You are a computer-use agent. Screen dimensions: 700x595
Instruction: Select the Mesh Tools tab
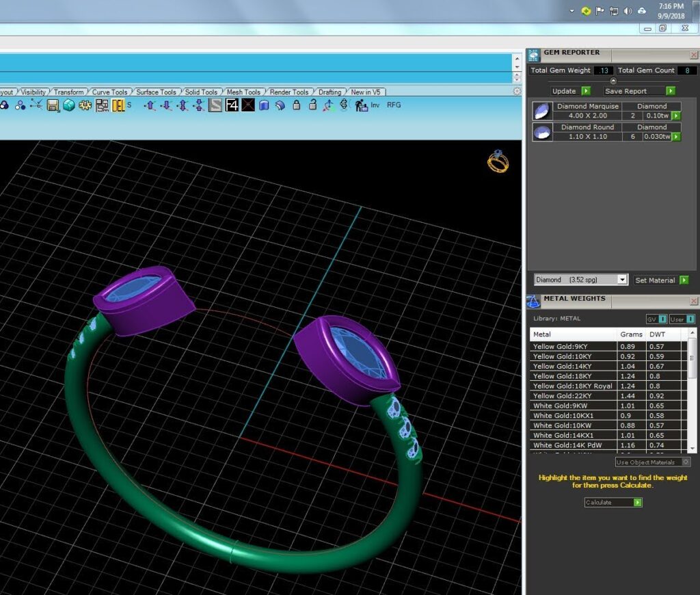pyautogui.click(x=243, y=92)
